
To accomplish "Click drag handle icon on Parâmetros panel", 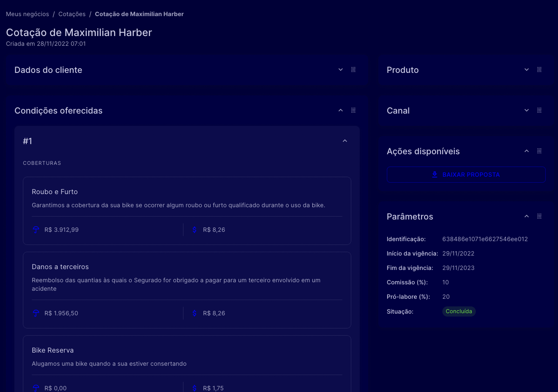I will tap(539, 216).
